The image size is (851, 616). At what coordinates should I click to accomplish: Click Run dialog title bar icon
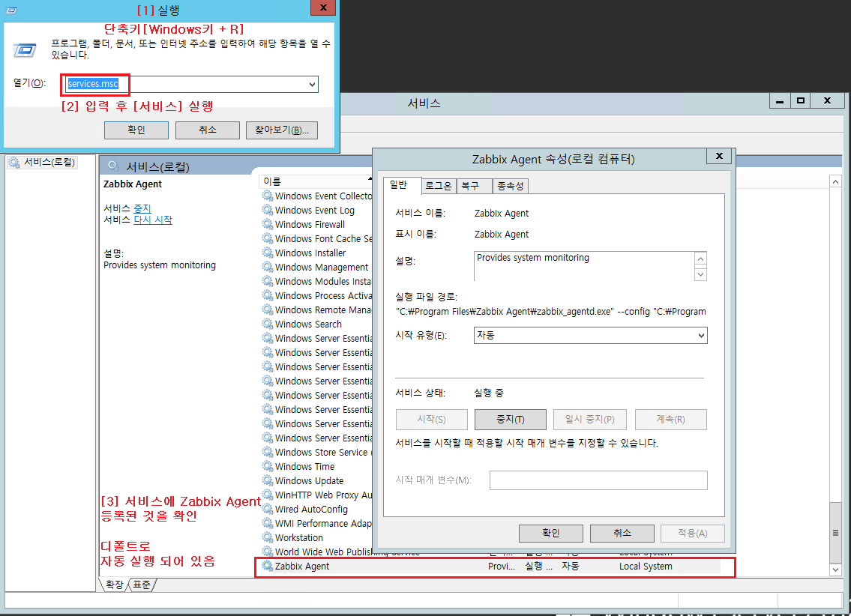pos(11,10)
